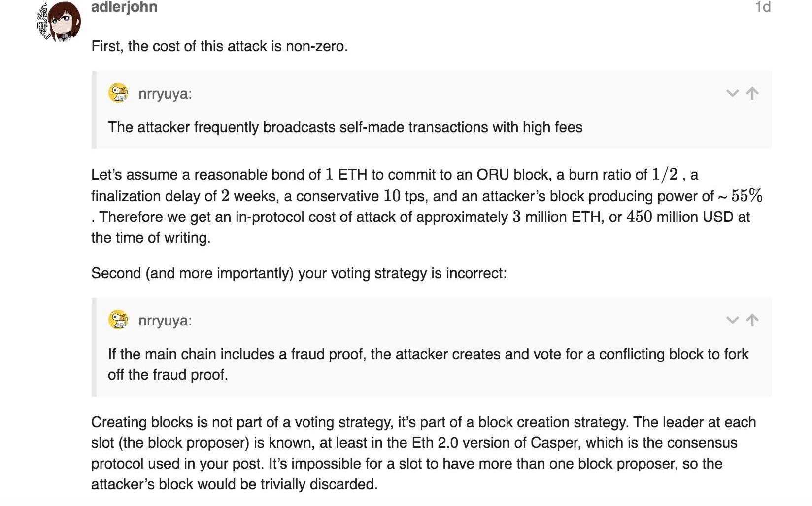
Task: Click nrryuya avatar in first quote
Action: [x=118, y=93]
